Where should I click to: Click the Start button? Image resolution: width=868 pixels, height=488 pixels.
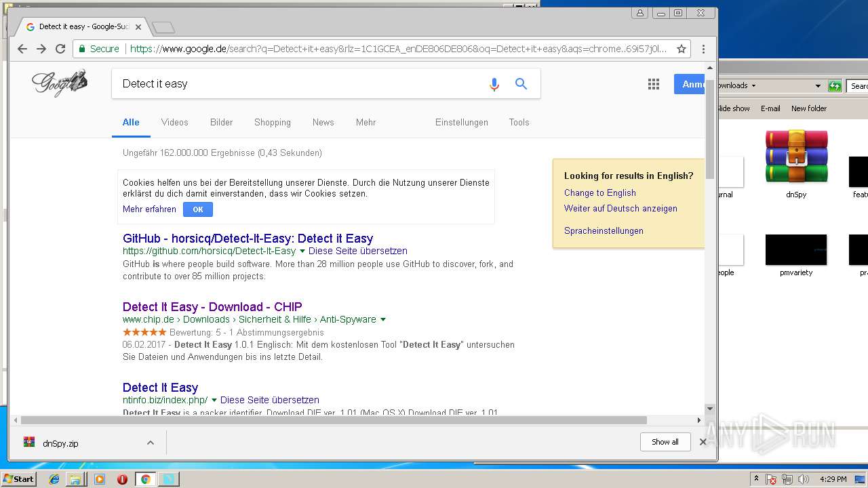[19, 479]
